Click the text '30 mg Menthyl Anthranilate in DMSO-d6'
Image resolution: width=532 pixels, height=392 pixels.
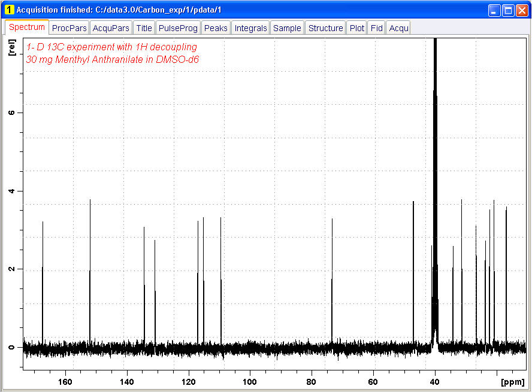click(x=112, y=60)
